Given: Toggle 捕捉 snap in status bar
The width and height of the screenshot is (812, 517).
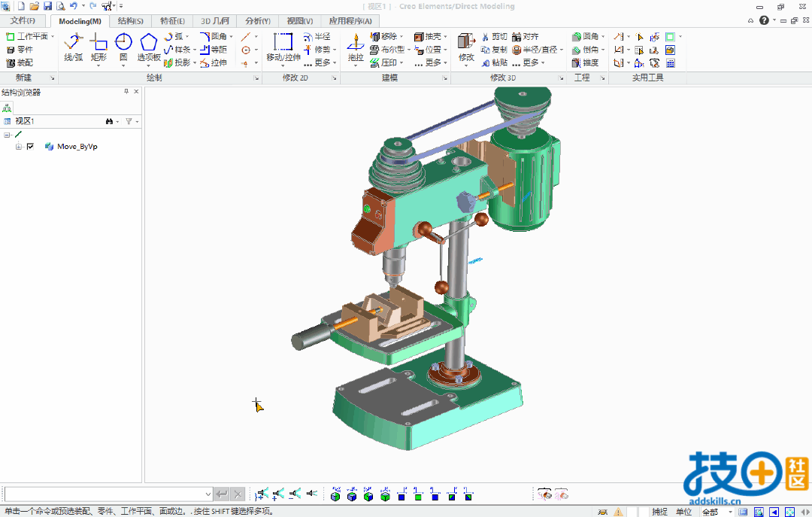Looking at the screenshot, I should pyautogui.click(x=660, y=512).
